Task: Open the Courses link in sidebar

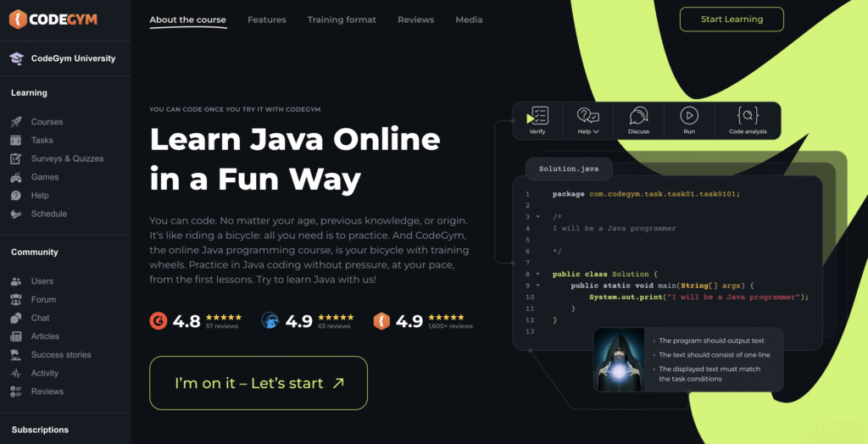Action: tap(47, 122)
